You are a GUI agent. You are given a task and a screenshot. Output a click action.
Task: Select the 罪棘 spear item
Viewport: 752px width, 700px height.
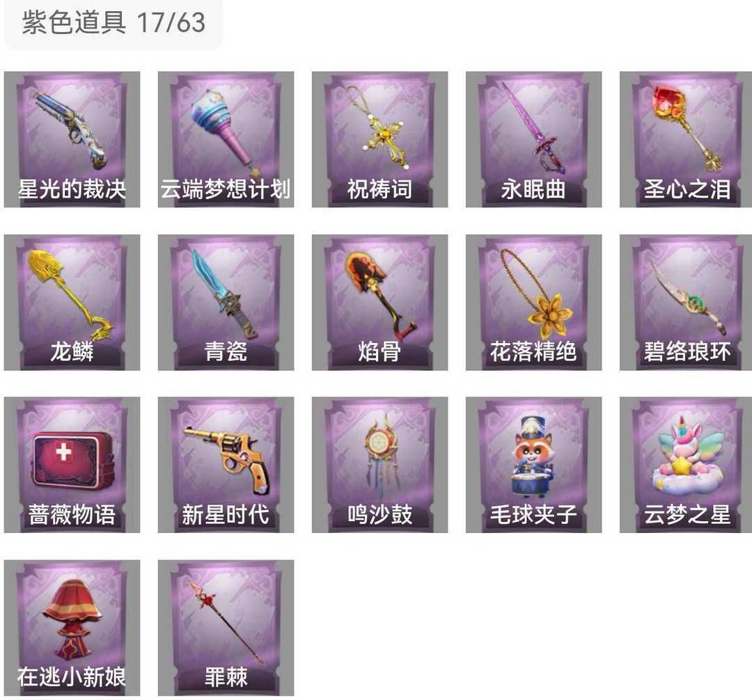(226, 628)
